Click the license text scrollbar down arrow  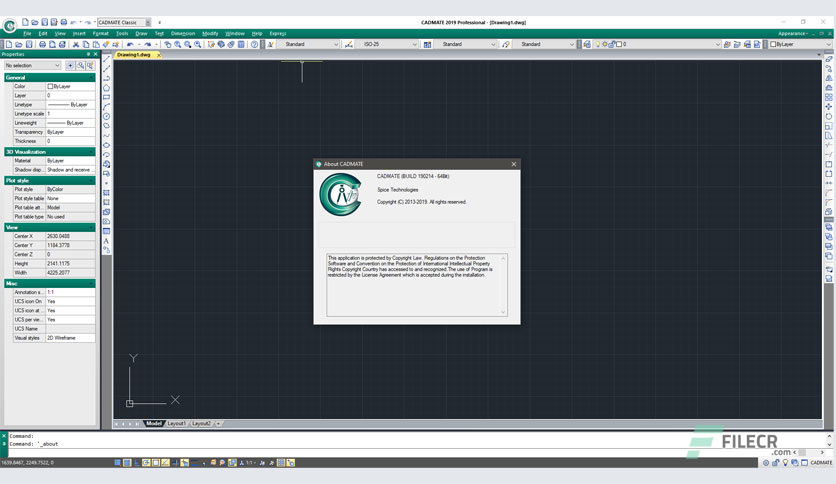pos(503,312)
